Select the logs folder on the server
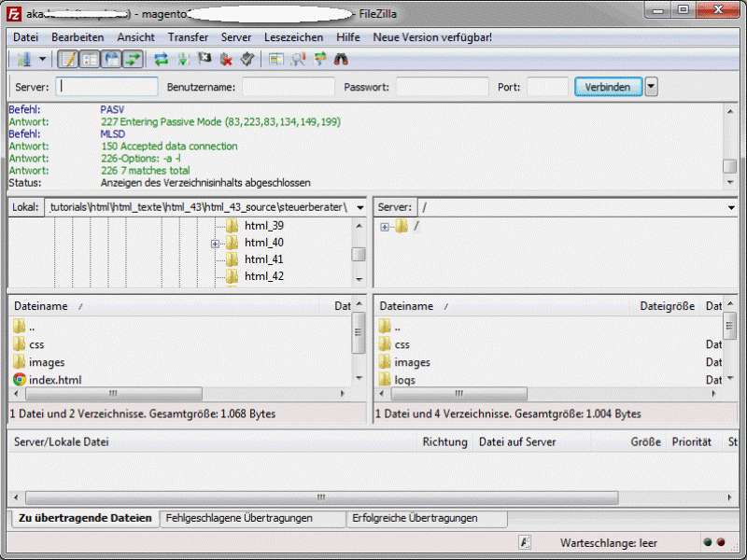The height and width of the screenshot is (560, 747). tap(404, 380)
